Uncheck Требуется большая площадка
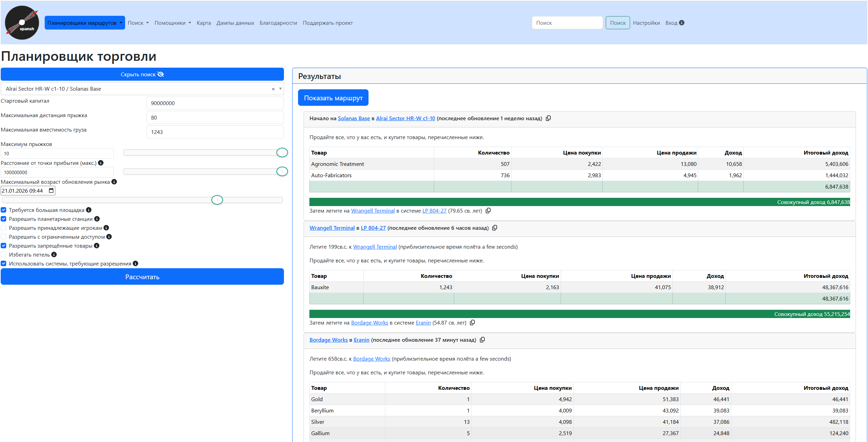Image resolution: width=868 pixels, height=442 pixels. pos(4,210)
